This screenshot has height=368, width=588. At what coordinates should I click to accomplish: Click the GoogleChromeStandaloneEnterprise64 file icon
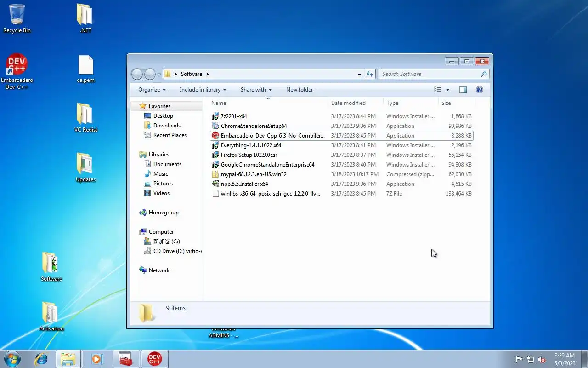point(215,165)
